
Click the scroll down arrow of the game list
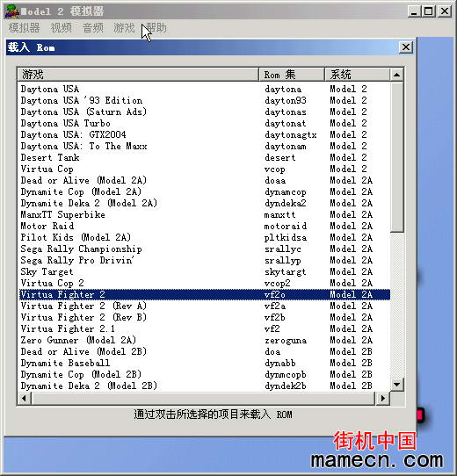(396, 385)
